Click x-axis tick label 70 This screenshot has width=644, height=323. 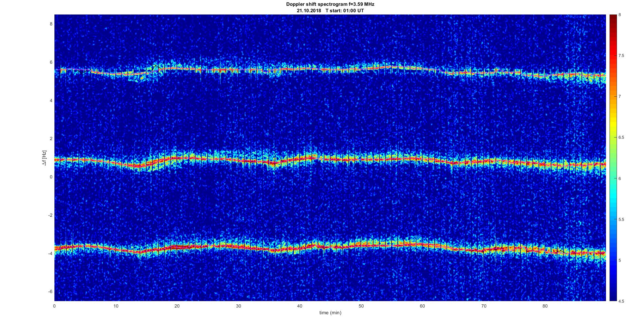click(484, 306)
